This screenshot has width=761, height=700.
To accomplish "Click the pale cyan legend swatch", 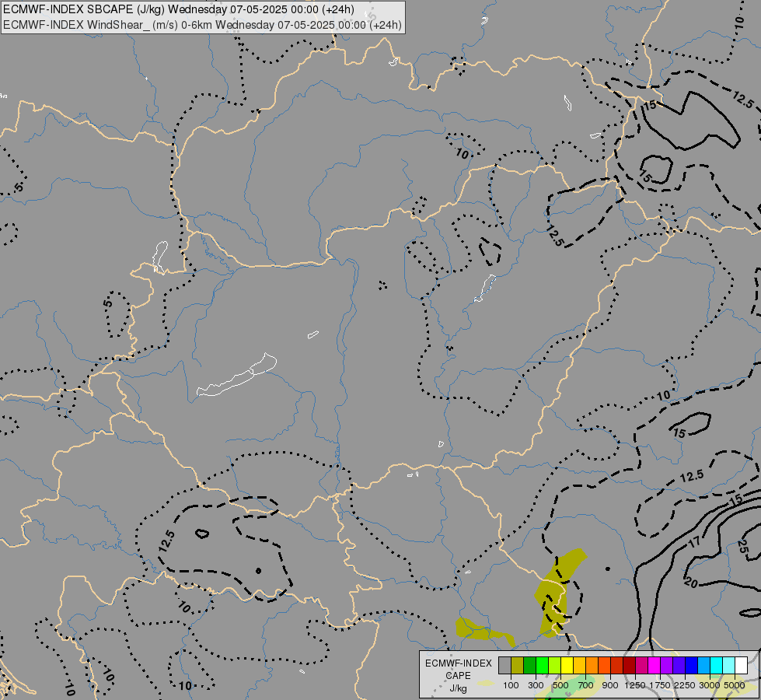I will (x=729, y=665).
